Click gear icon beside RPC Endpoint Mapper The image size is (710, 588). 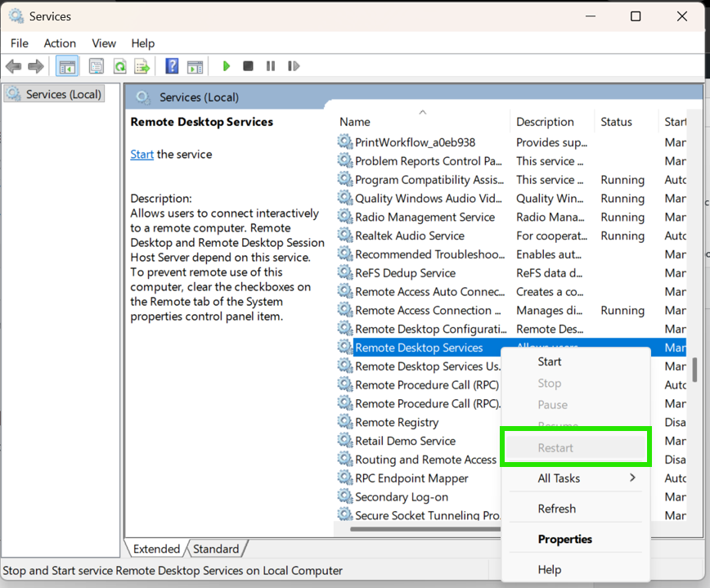tap(345, 478)
